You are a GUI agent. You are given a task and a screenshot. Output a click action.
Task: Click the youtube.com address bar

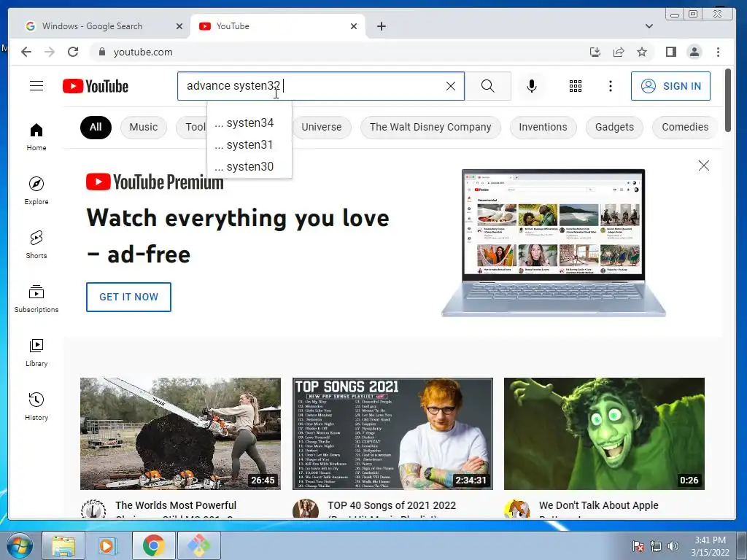(333, 52)
